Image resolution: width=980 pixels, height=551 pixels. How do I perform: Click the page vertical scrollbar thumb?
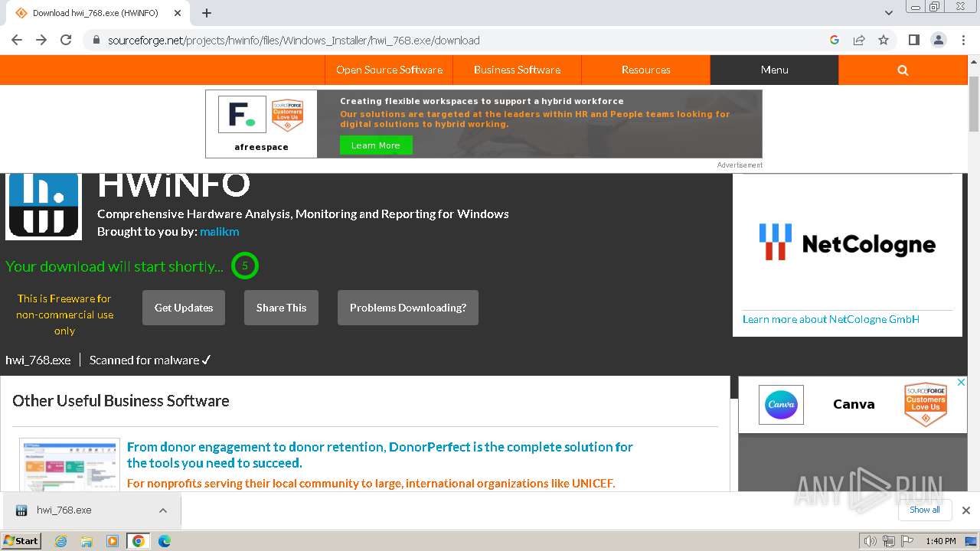pos(974,103)
